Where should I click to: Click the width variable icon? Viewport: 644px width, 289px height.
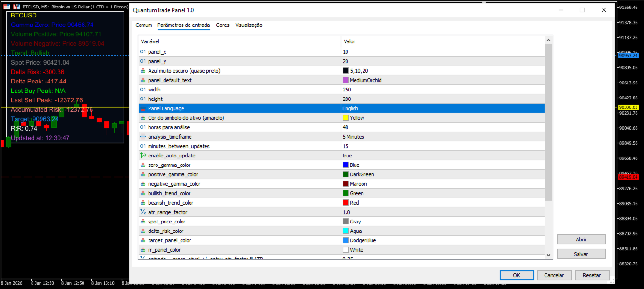(143, 90)
